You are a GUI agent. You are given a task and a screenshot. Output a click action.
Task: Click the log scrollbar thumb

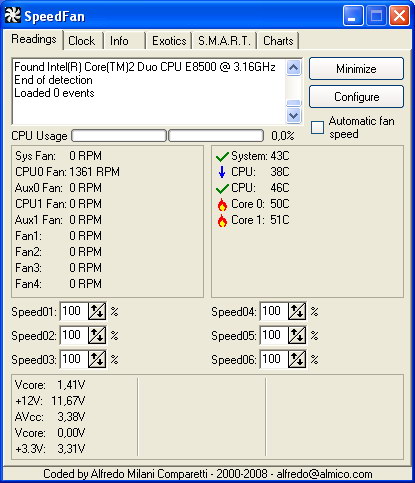point(293,103)
